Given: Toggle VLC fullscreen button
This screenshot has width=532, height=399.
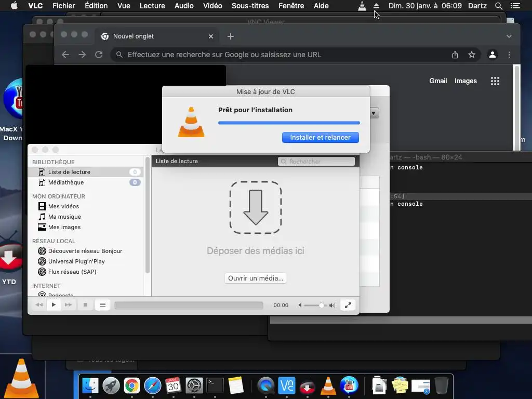Looking at the screenshot, I should pos(348,305).
